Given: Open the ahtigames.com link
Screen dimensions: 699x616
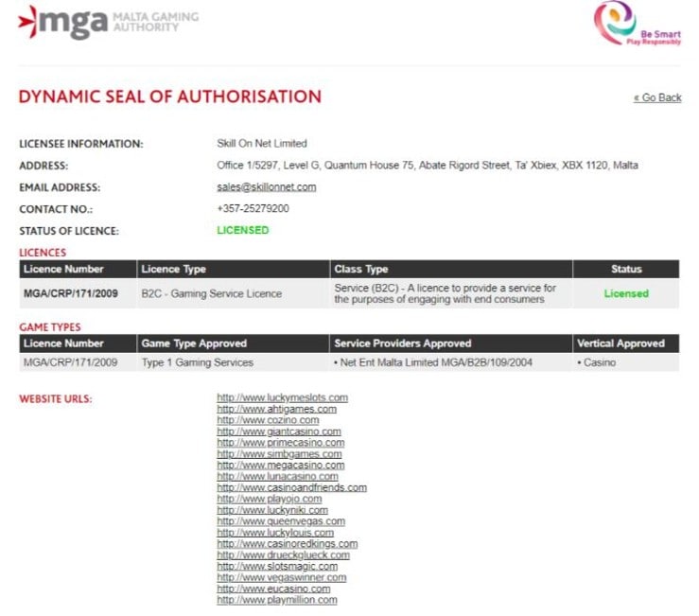Looking at the screenshot, I should point(276,409).
